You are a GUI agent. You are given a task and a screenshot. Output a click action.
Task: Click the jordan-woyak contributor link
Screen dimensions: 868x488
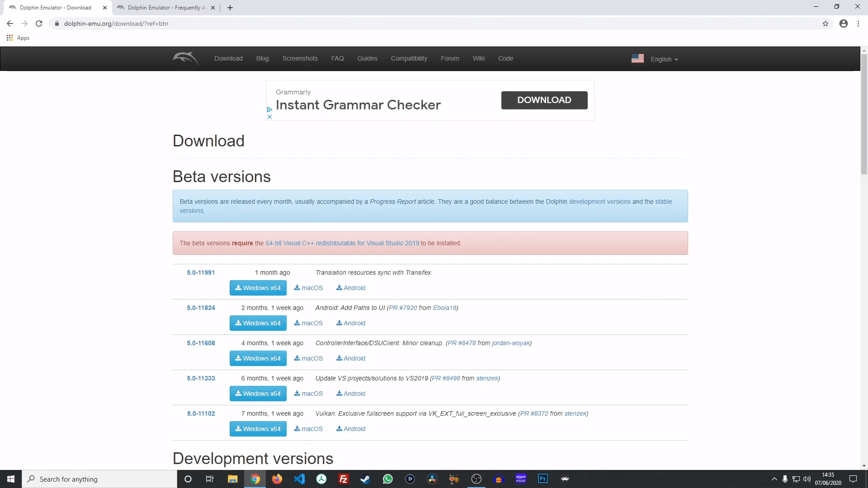(x=510, y=343)
